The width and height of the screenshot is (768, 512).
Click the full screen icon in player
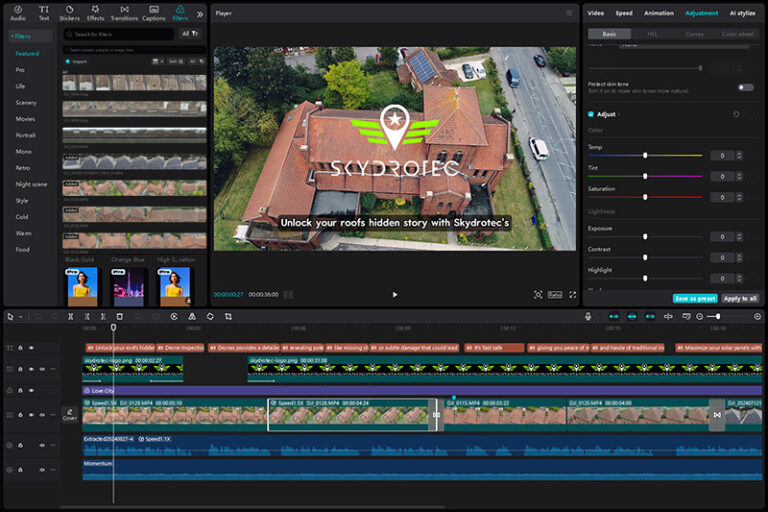[x=572, y=294]
